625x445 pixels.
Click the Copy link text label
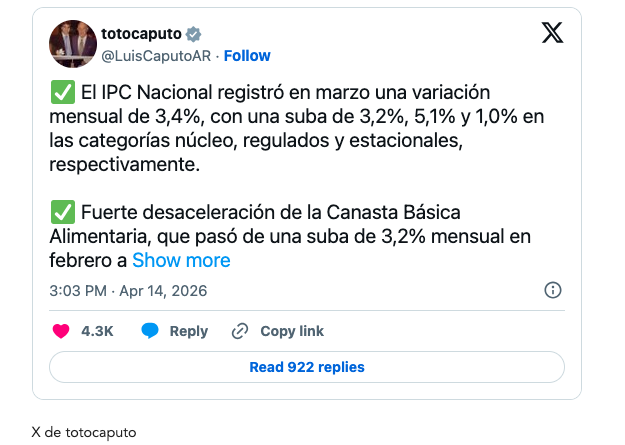[x=292, y=331]
